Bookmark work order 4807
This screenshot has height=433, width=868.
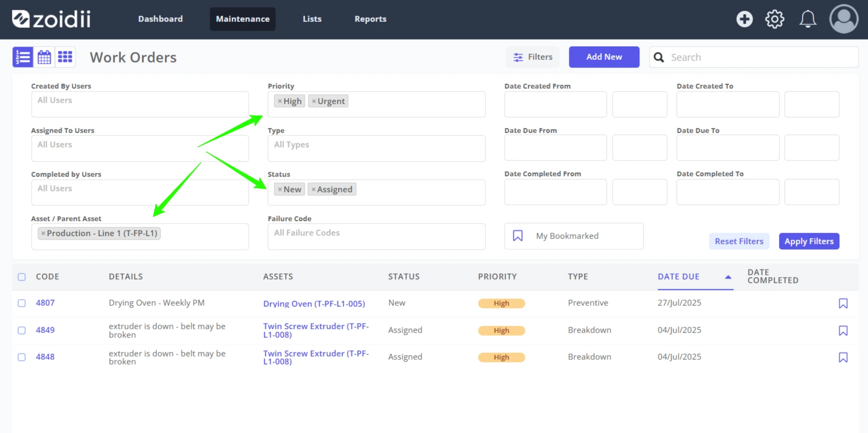(x=843, y=304)
